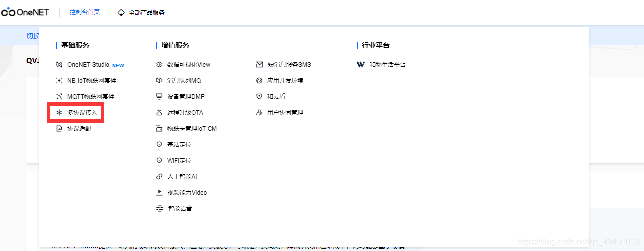The width and height of the screenshot is (644, 251).
Task: Open 应用开发环境
Action: click(285, 81)
